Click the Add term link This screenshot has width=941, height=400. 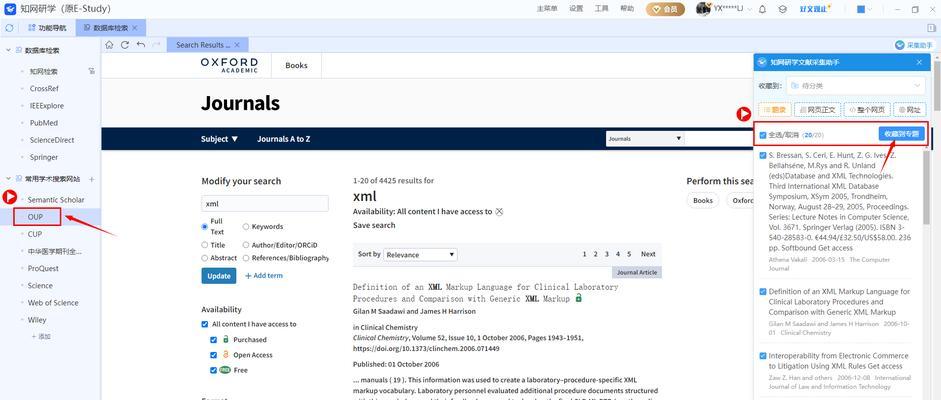[264, 276]
